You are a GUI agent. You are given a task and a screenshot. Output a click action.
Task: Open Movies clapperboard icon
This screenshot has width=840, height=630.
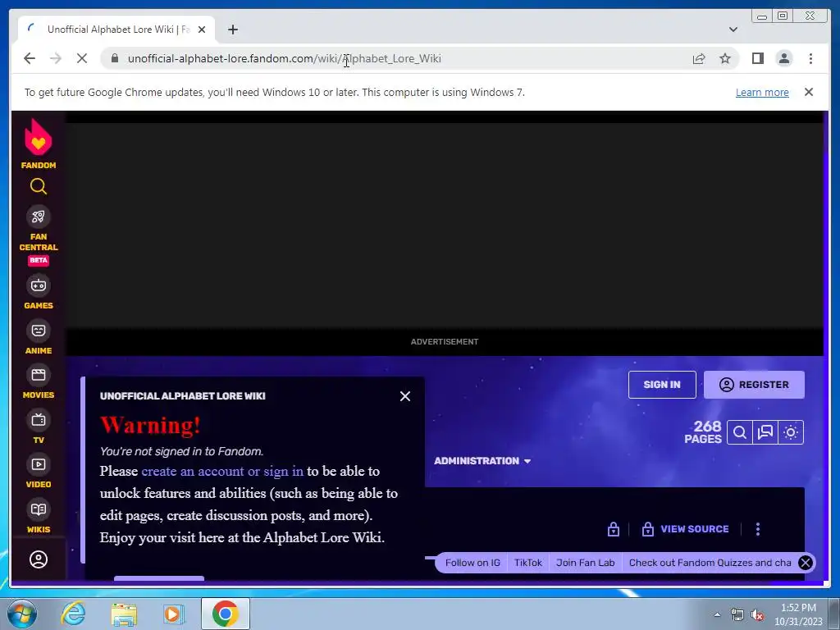[x=38, y=374]
